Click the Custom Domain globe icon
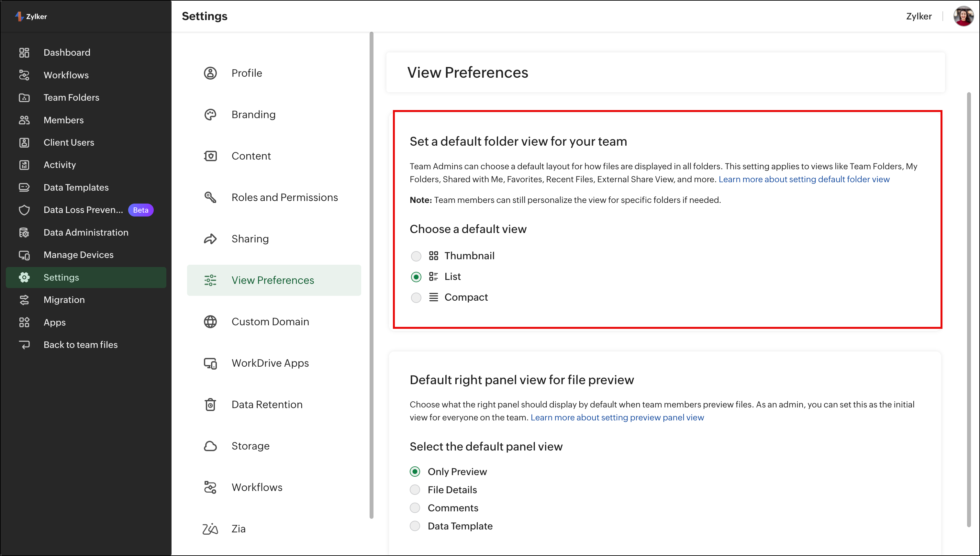 point(210,322)
